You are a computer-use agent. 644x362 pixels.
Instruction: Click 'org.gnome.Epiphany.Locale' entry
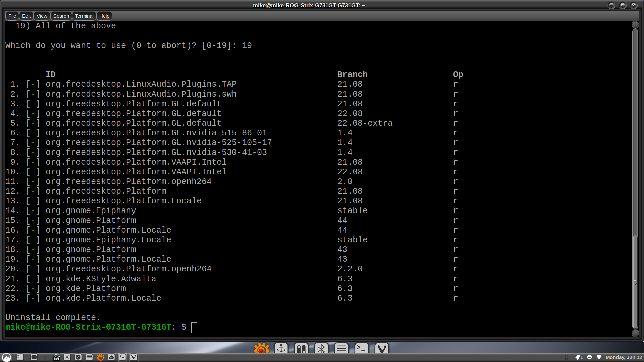(108, 240)
